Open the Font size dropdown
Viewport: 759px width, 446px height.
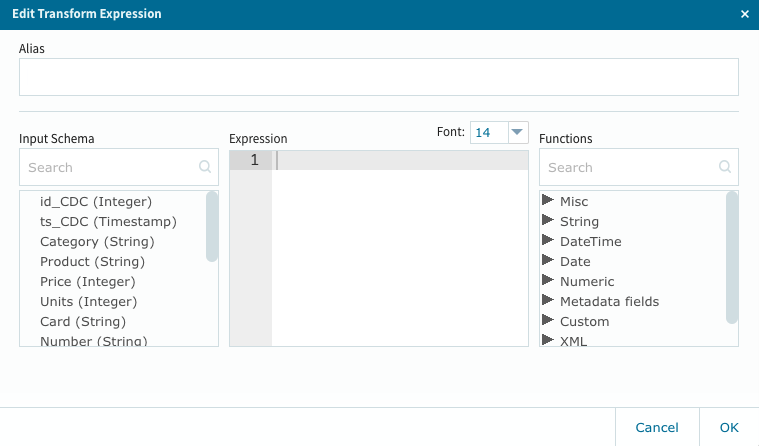[517, 132]
